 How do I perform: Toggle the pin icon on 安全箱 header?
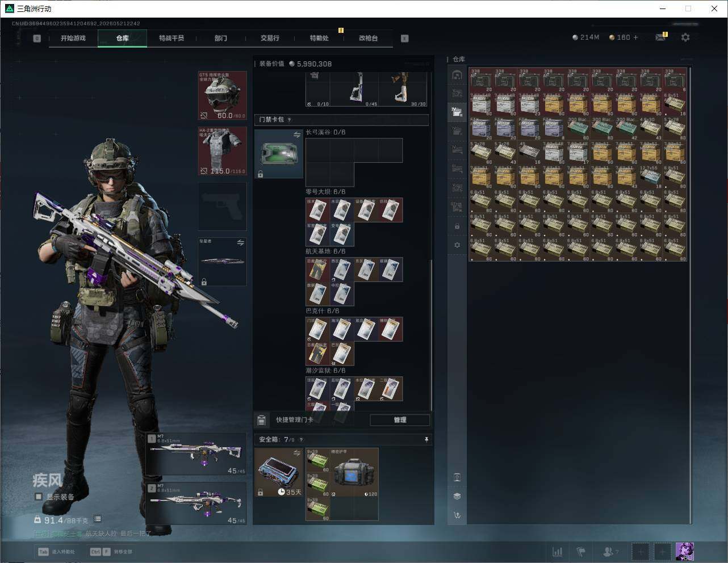point(426,440)
